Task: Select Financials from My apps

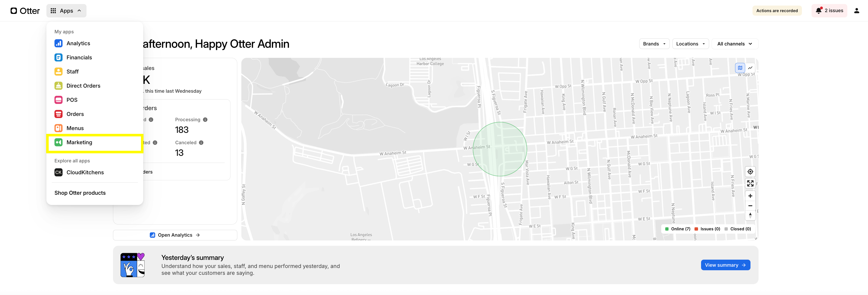Action: tap(95, 57)
